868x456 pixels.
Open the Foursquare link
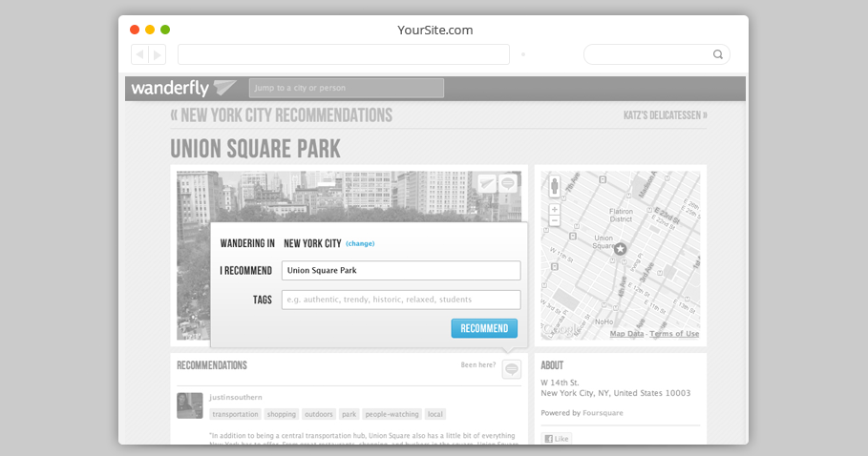pyautogui.click(x=602, y=413)
